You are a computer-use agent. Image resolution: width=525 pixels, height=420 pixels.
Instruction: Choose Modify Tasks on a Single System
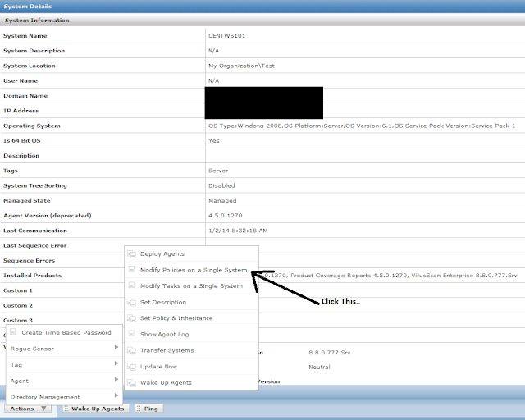tap(191, 286)
